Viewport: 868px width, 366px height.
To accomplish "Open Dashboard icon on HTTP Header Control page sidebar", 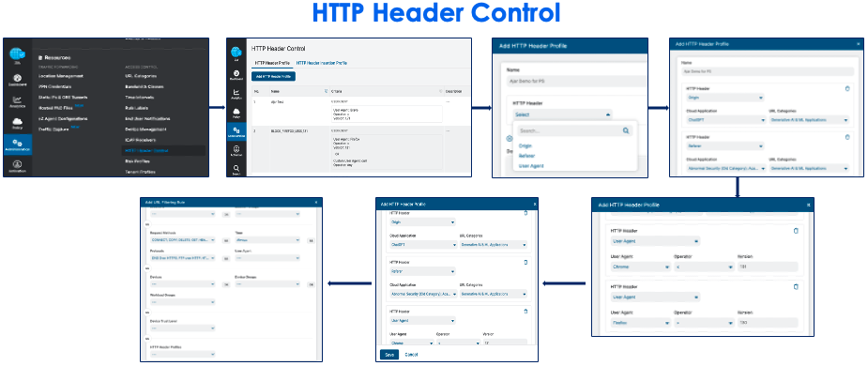I will point(236,73).
